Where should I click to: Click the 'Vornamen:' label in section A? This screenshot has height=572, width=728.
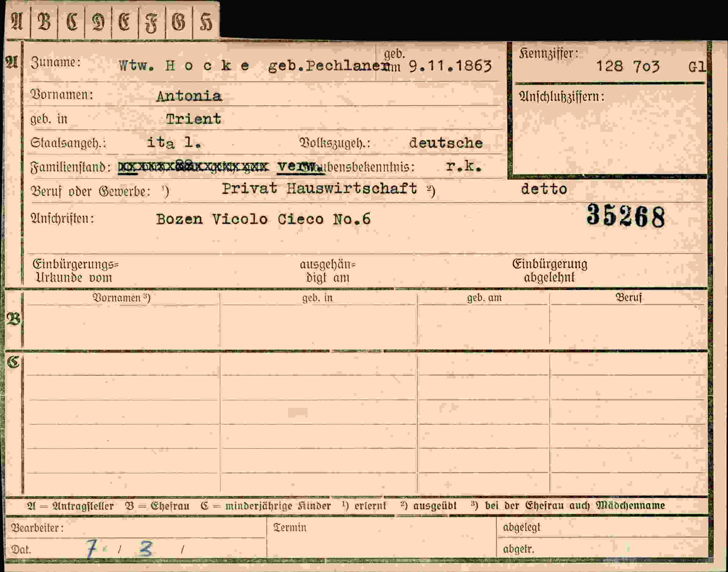pyautogui.click(x=62, y=95)
